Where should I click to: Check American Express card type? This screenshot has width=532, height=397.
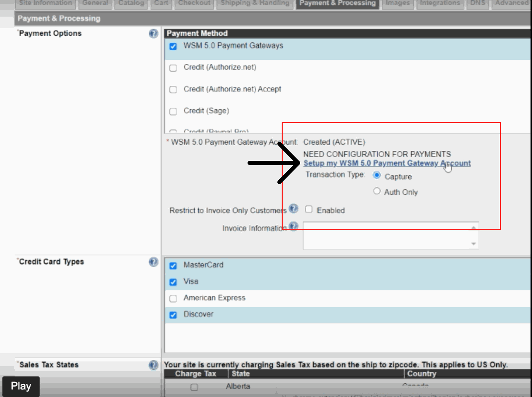(x=173, y=299)
